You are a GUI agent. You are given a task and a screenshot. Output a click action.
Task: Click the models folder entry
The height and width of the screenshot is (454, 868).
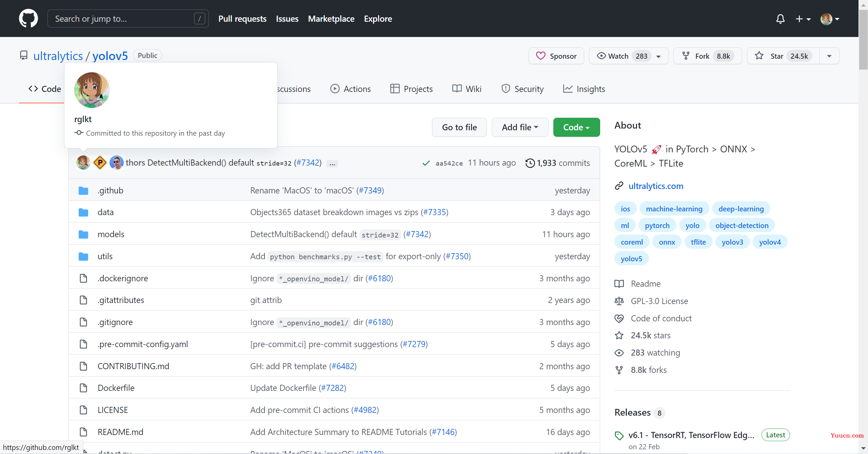click(x=111, y=234)
